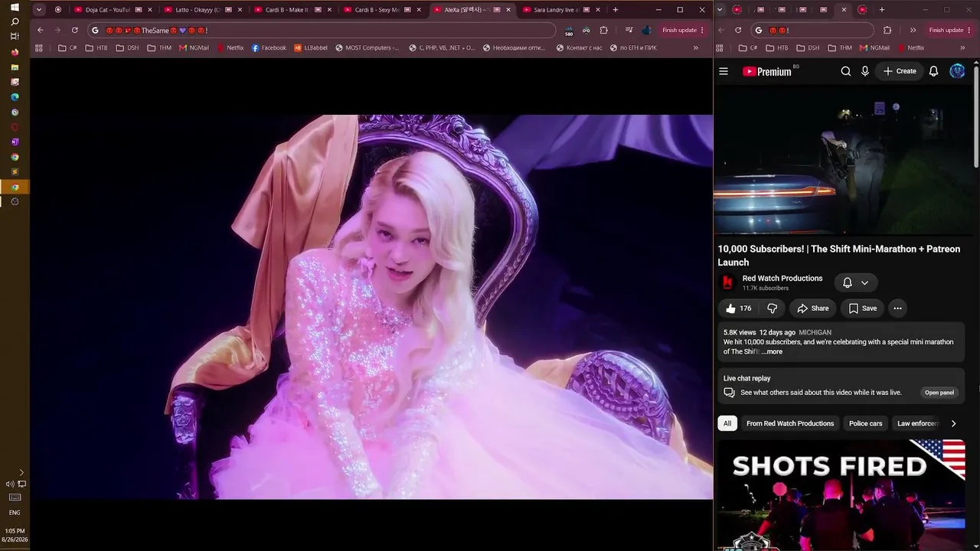Show more bookmarks chevron in right Chrome

tap(962, 47)
